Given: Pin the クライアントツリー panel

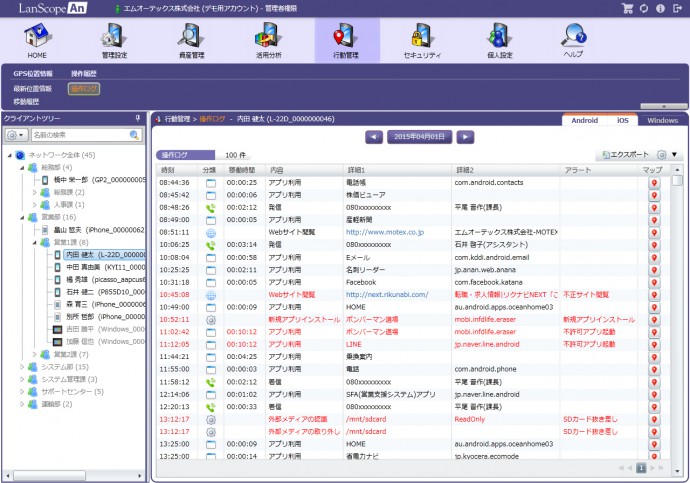Looking at the screenshot, I should pos(138,118).
